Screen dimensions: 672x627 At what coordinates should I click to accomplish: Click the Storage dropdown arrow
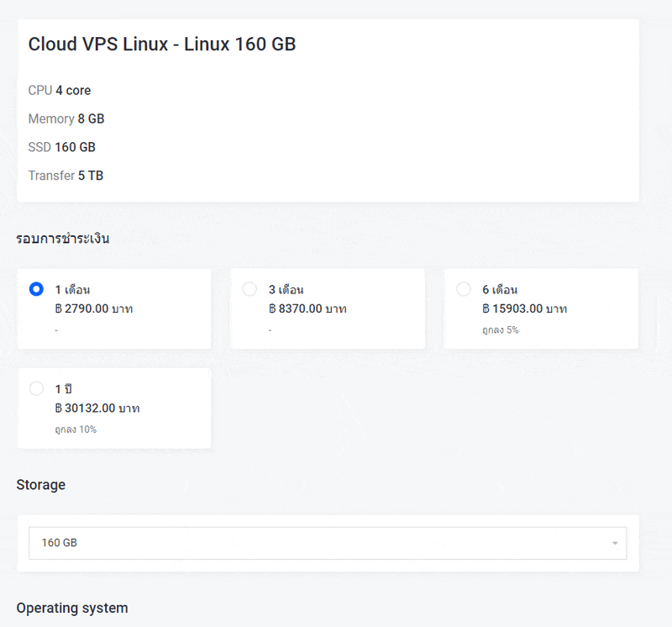[614, 544]
